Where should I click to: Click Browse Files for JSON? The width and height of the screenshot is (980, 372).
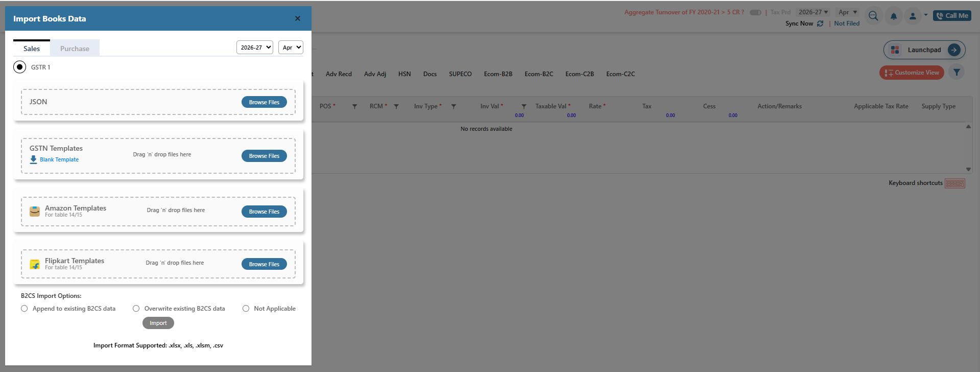pyautogui.click(x=264, y=102)
